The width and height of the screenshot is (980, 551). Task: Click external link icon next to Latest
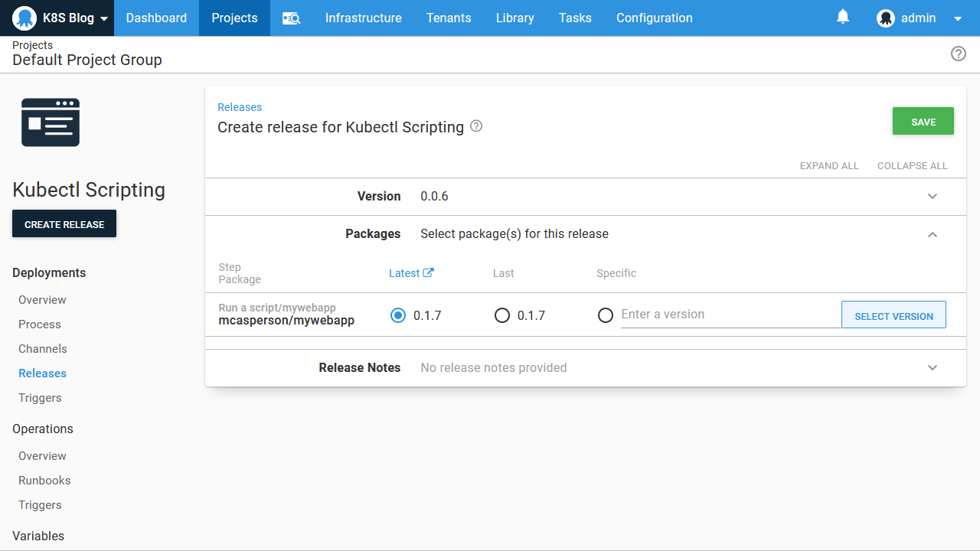[429, 272]
